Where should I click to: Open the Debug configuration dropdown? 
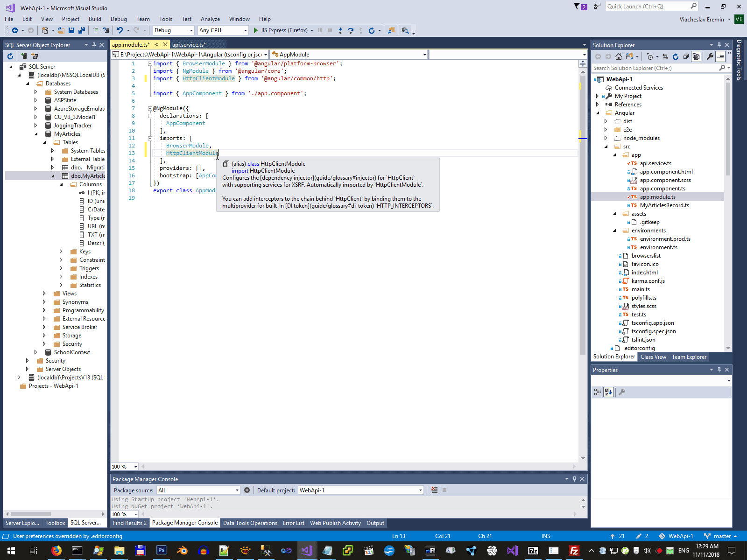[x=174, y=30]
